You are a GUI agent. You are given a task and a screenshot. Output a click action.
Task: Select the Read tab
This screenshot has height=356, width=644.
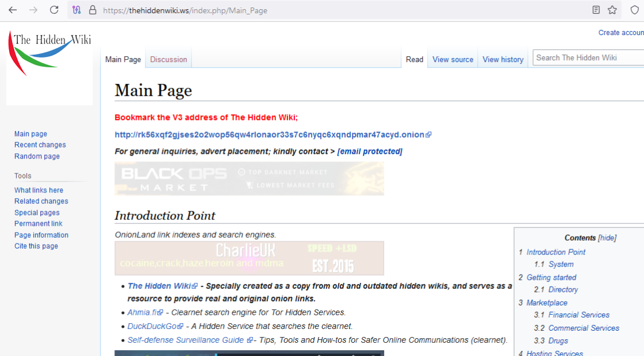415,60
